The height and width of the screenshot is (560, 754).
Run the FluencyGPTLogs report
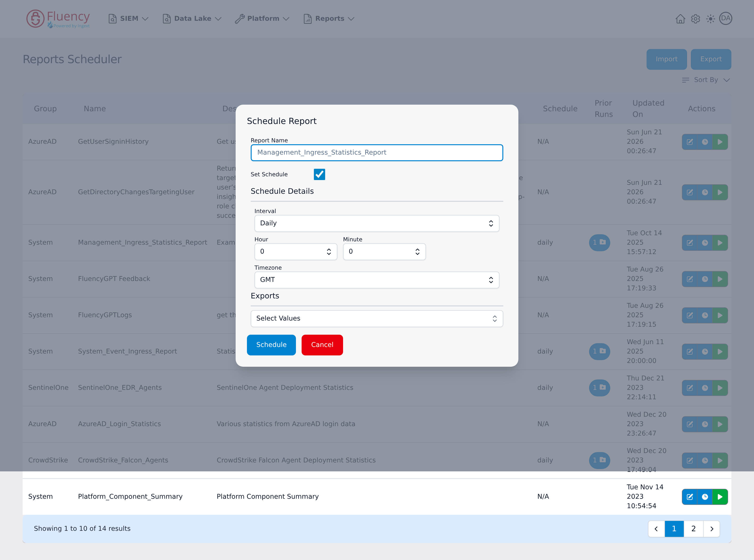[720, 315]
